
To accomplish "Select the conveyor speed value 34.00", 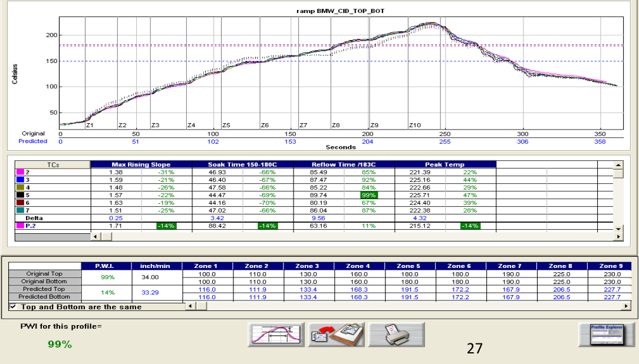I will pyautogui.click(x=150, y=277).
